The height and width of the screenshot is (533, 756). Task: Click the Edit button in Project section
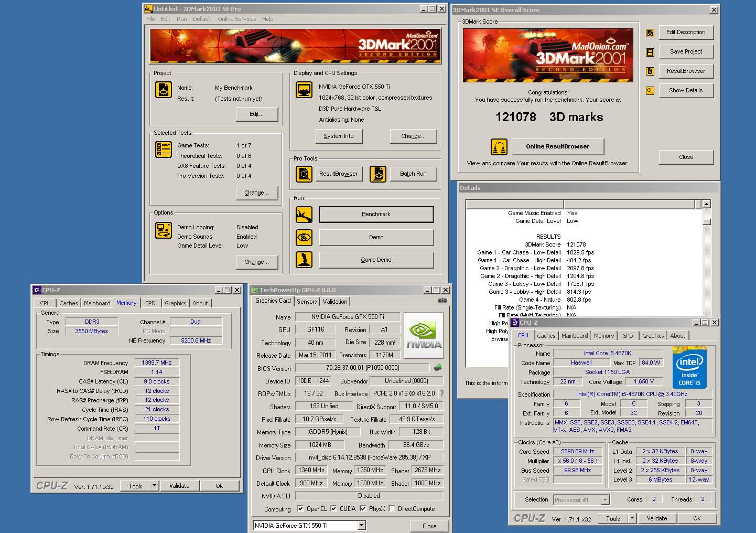[257, 114]
